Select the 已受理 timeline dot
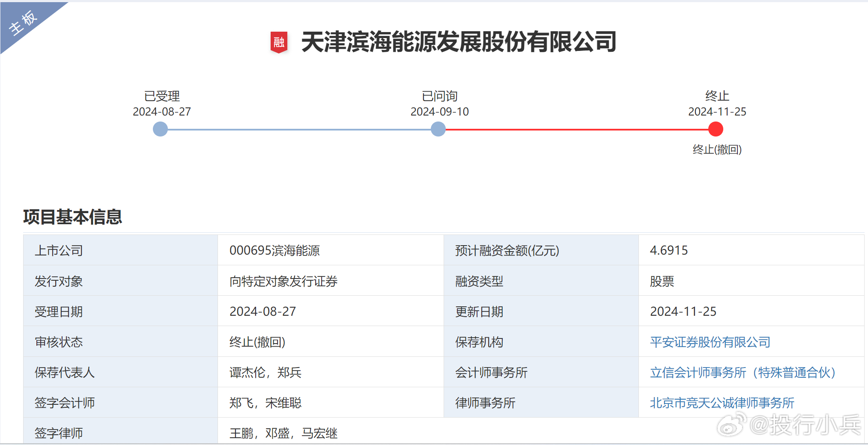The height and width of the screenshot is (445, 868). (x=160, y=129)
